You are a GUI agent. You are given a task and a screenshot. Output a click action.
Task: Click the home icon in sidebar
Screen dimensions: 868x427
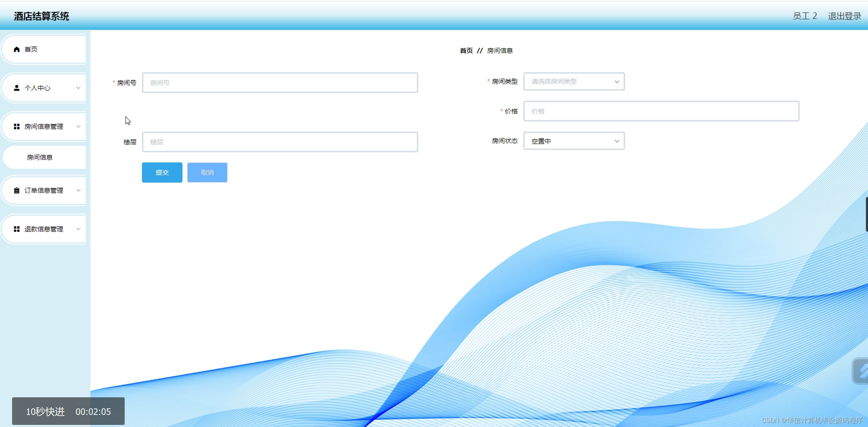coord(17,49)
